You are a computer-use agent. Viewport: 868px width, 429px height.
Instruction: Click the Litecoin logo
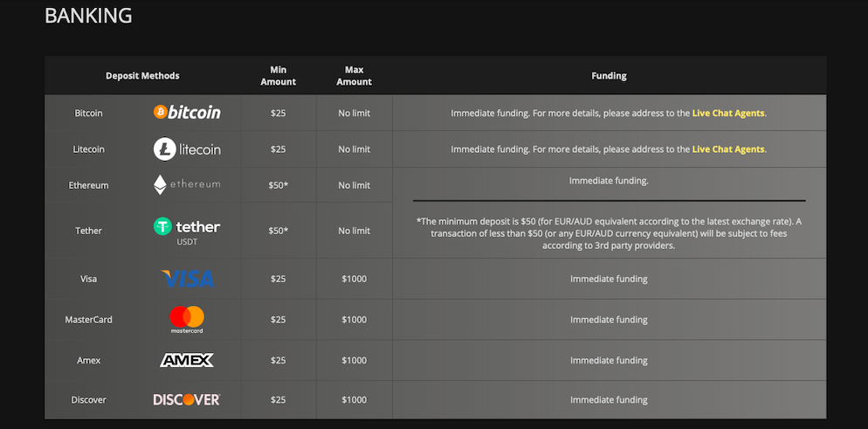(187, 149)
